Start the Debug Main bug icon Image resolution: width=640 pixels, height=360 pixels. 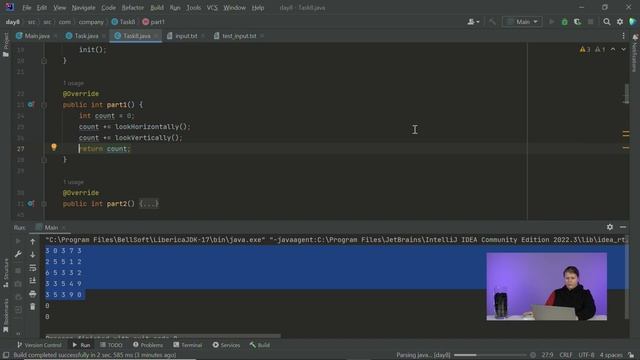564,22
